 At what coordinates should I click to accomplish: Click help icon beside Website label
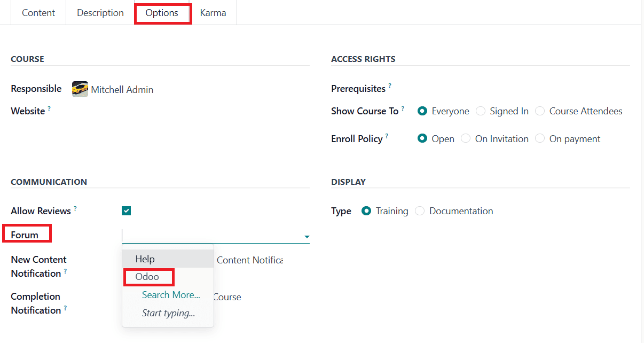[x=50, y=108]
